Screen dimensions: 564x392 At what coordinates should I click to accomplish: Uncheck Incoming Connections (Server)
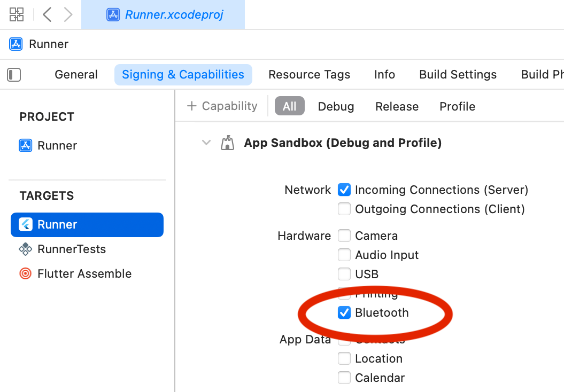[x=344, y=190]
